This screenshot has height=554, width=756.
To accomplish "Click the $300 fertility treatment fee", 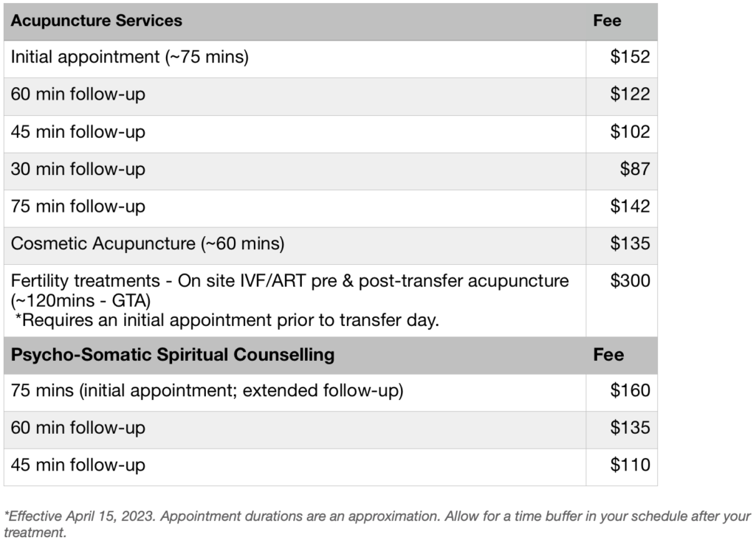I will pyautogui.click(x=630, y=281).
